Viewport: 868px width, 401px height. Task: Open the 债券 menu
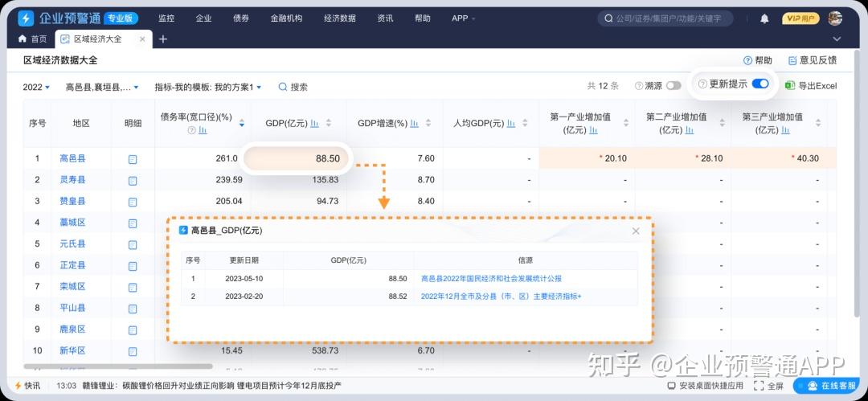[x=241, y=18]
